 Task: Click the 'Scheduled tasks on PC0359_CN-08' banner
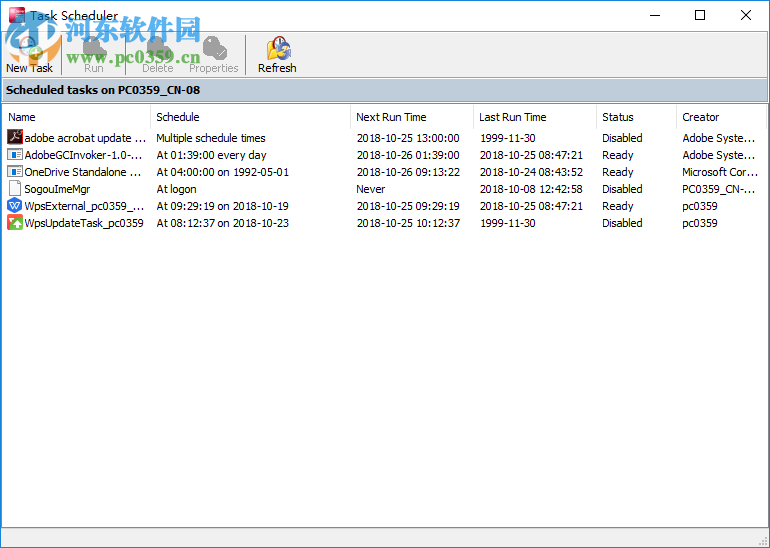tap(385, 90)
